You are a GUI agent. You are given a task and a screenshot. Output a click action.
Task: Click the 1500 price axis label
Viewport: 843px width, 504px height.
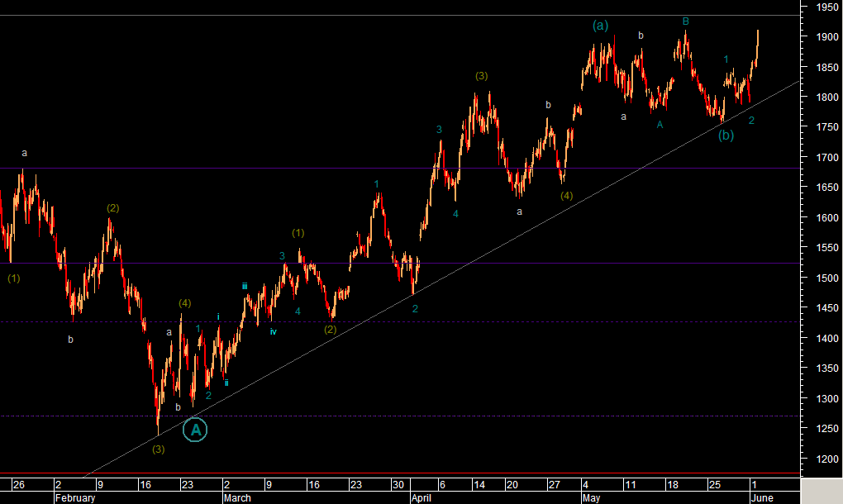click(x=827, y=278)
